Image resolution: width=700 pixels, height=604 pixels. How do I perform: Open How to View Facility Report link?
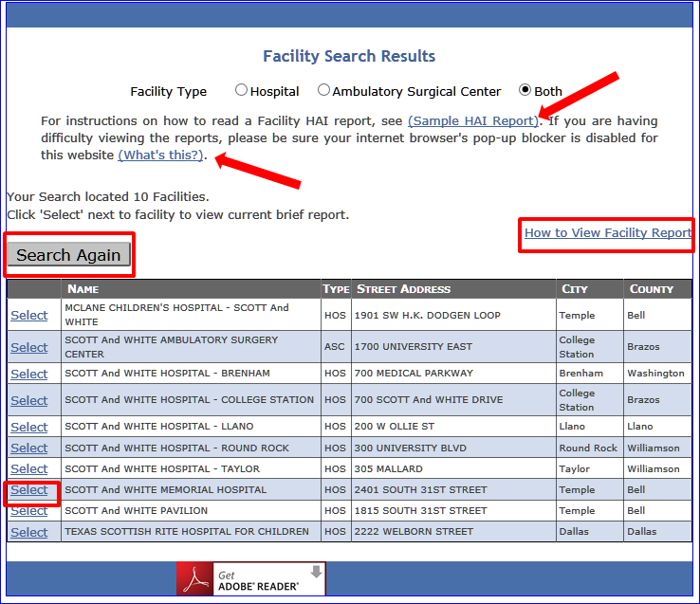coord(607,233)
